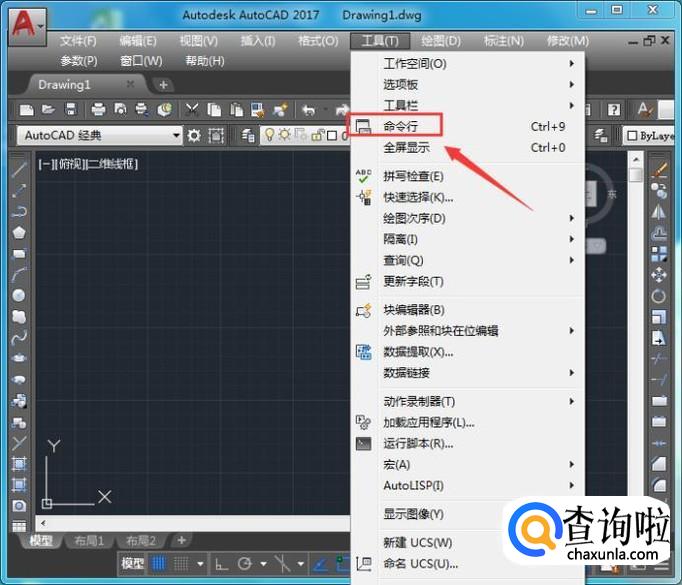Click the Cut scissors icon

[x=192, y=110]
